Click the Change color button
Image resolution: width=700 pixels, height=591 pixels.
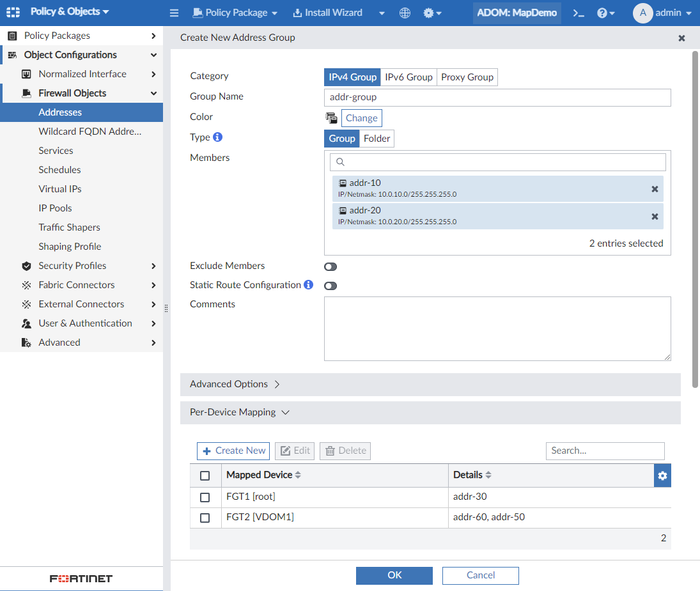pos(361,118)
